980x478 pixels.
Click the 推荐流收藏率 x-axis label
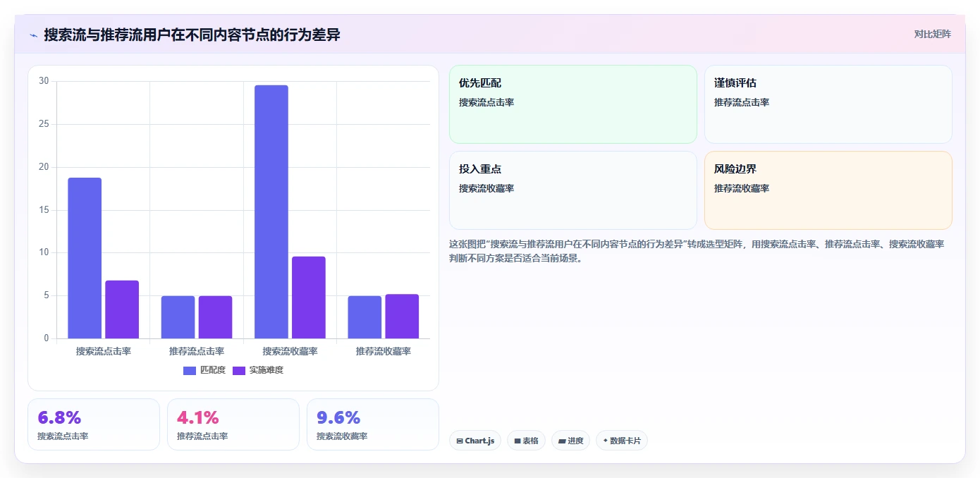point(384,351)
